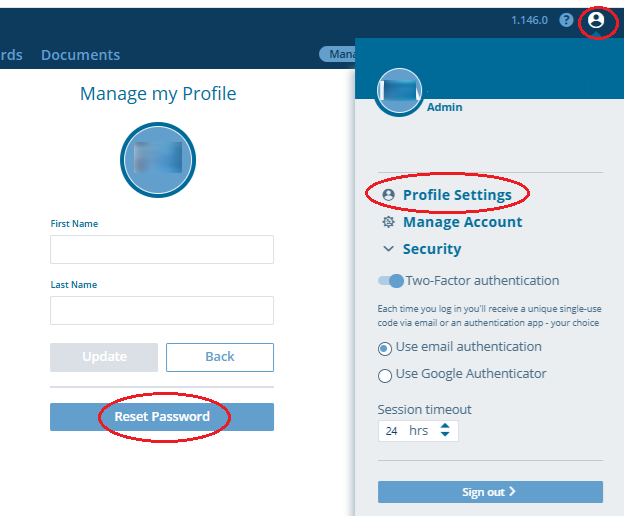Viewport: 624px width, 516px height.
Task: Click the Admin avatar in side panel
Action: pos(399,92)
